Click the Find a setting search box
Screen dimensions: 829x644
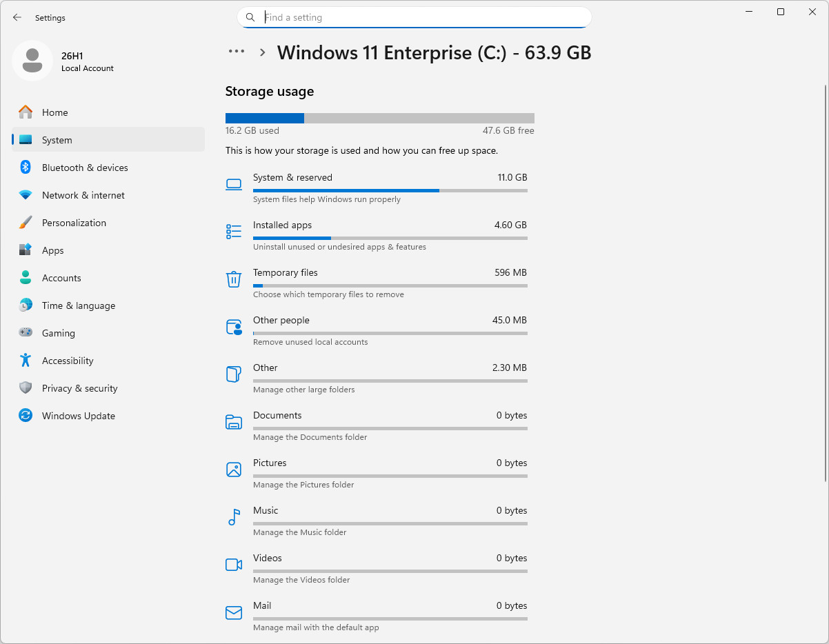pyautogui.click(x=415, y=17)
